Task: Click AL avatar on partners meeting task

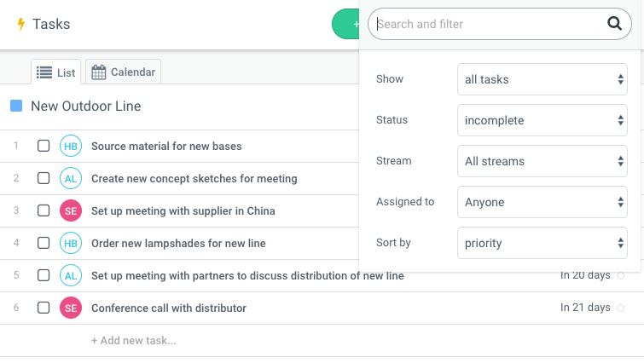Action: point(70,275)
